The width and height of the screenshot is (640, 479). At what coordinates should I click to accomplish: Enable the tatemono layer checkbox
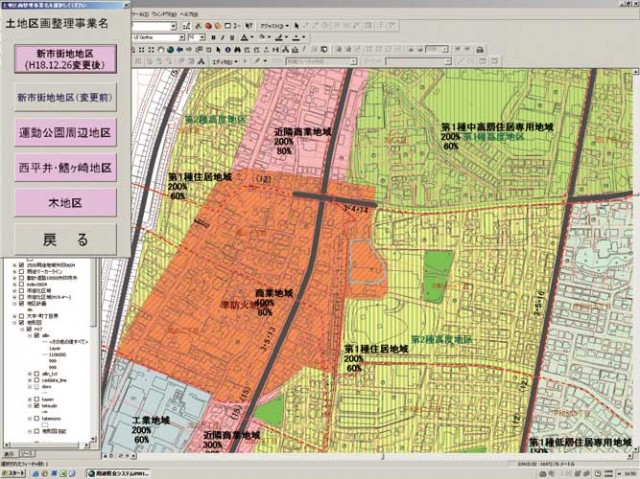tap(37, 419)
